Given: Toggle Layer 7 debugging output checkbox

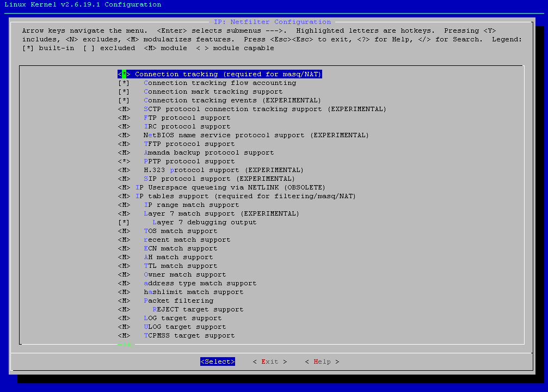Looking at the screenshot, I should click(124, 222).
